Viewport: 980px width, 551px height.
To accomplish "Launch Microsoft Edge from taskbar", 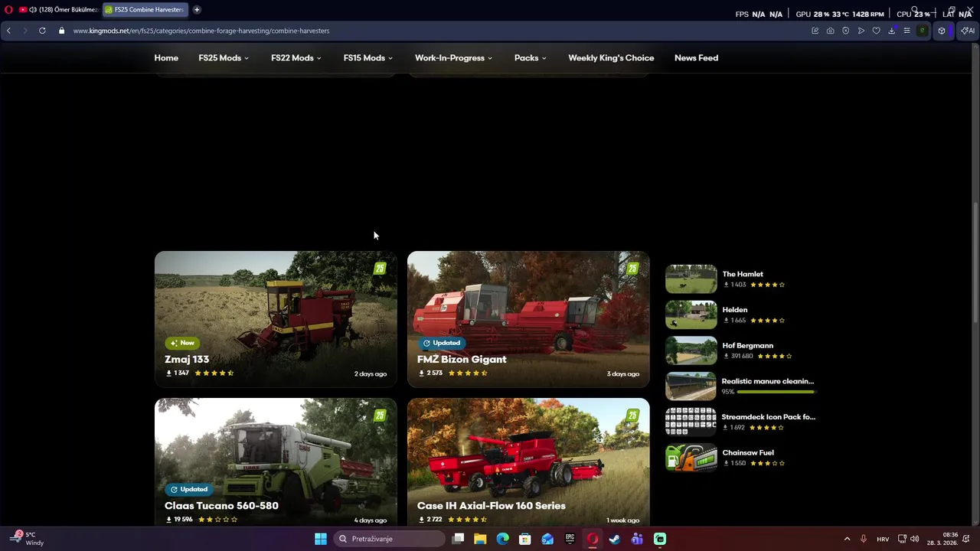I will click(502, 539).
